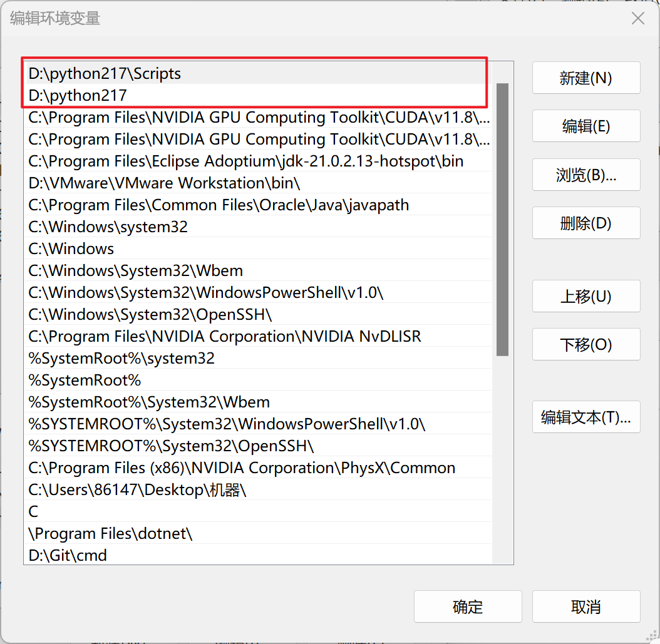Select the PhysX\Common path entry
The width and height of the screenshot is (660, 644).
(242, 468)
